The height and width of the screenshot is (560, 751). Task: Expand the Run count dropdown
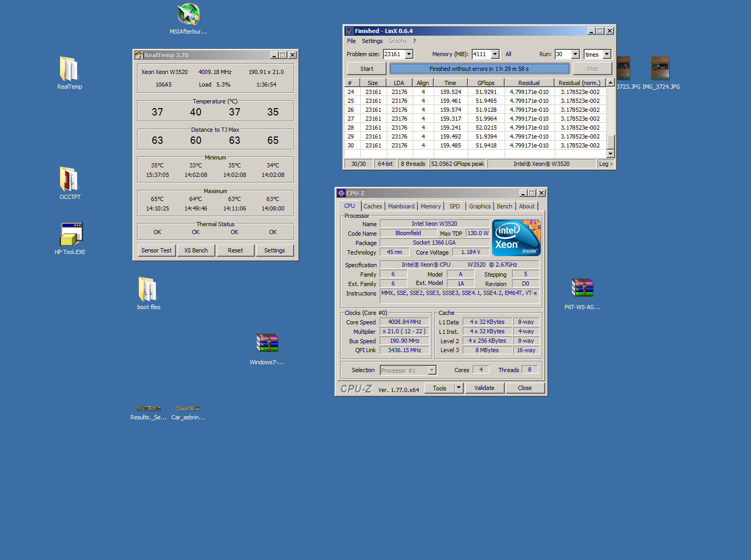576,54
